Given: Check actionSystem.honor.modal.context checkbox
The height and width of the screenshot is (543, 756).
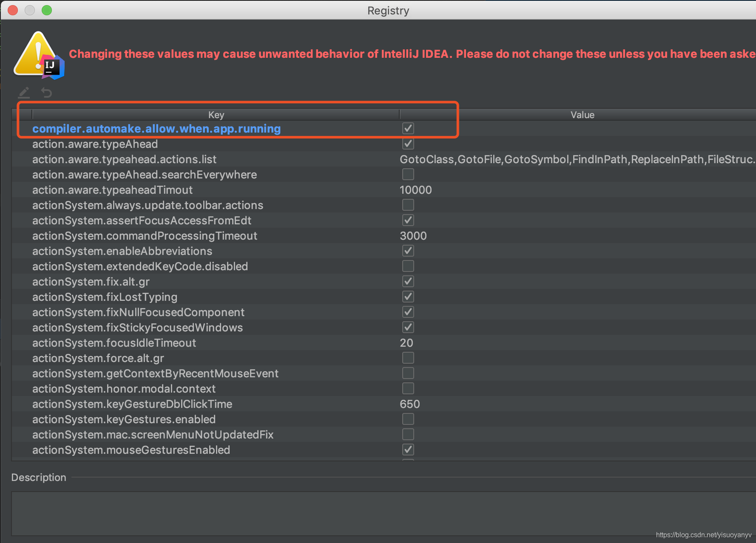Looking at the screenshot, I should [408, 388].
